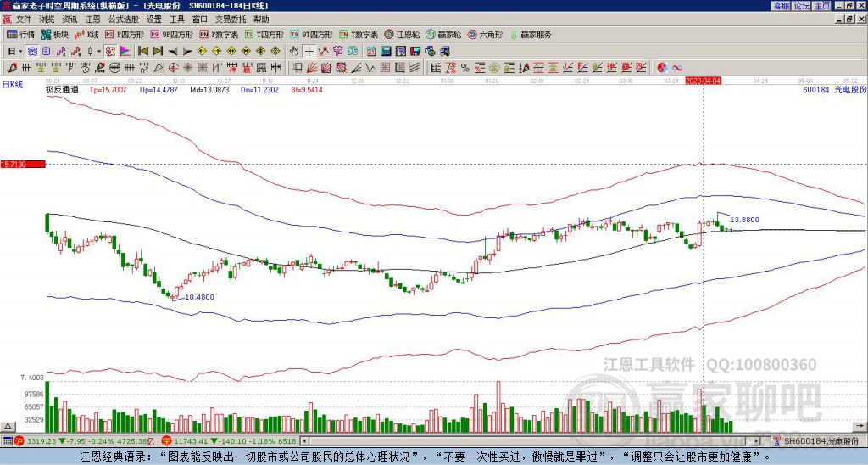Open the P数字表 number table

coord(220,34)
